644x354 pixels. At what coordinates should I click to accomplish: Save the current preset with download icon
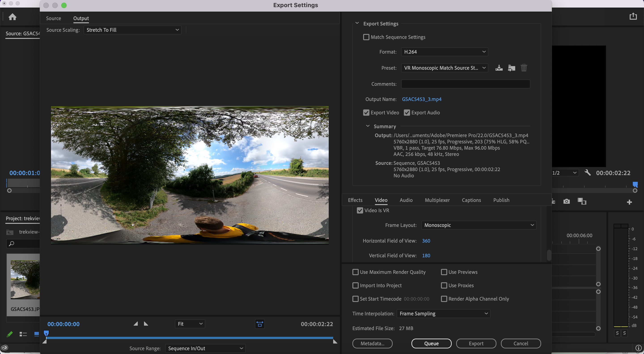[499, 68]
